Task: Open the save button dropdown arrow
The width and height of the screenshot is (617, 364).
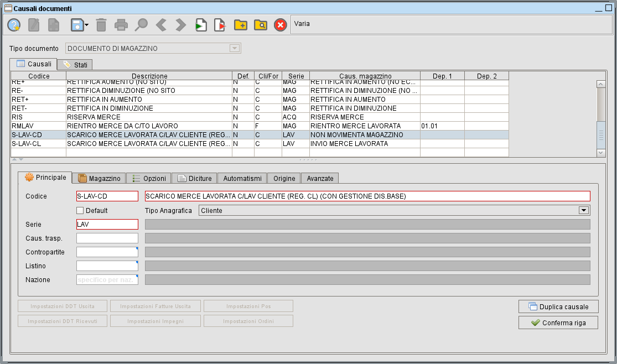Action: 87,24
